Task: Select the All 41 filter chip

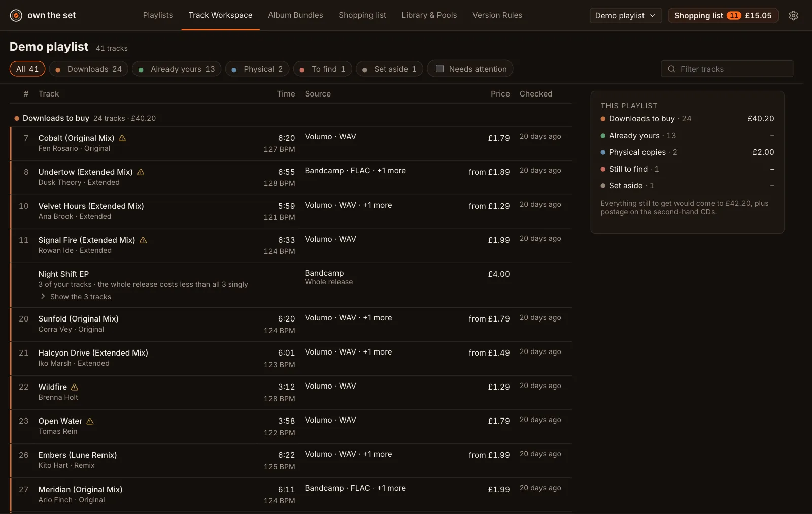Action: tap(27, 69)
